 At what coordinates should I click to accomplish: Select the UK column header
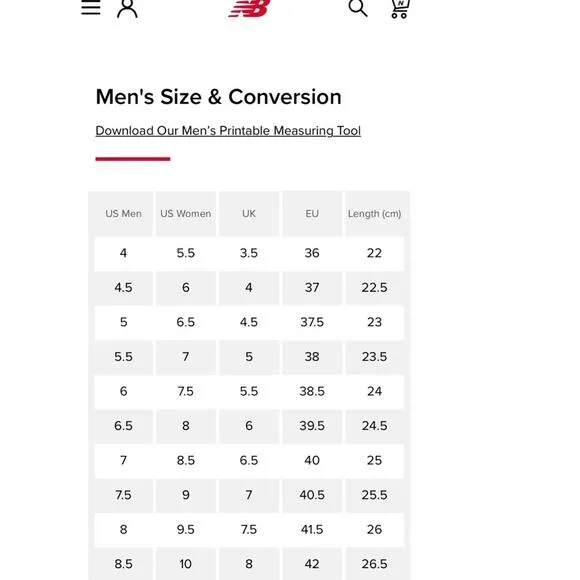(249, 213)
